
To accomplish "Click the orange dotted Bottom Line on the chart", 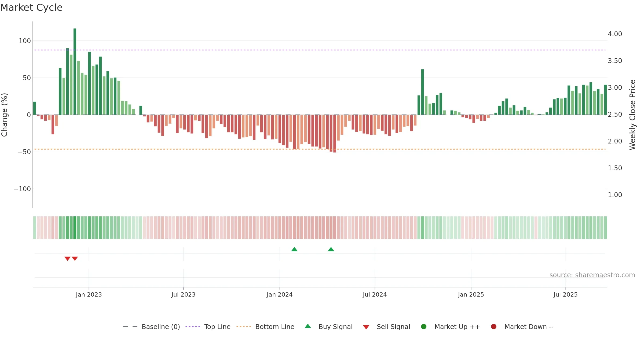I will click(320, 149).
